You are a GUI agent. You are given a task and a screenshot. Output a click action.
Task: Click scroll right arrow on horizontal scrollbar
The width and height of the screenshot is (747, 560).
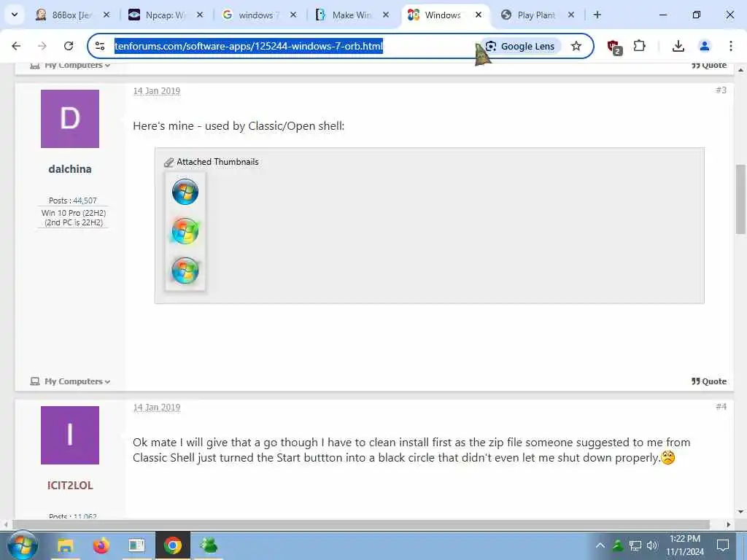coord(729,524)
